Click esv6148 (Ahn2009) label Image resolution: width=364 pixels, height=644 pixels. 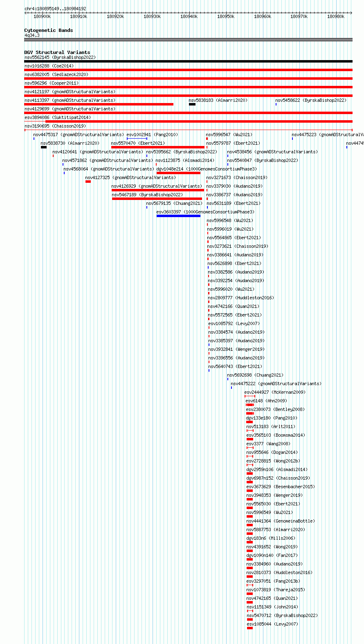click(266, 401)
